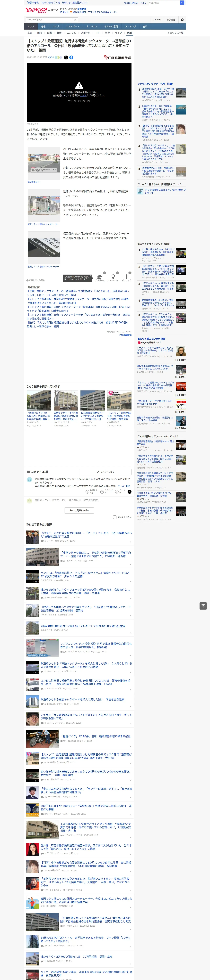Open 「騒音バイク」の110番 article
This screenshot has width=210, height=980.
click(x=95, y=736)
